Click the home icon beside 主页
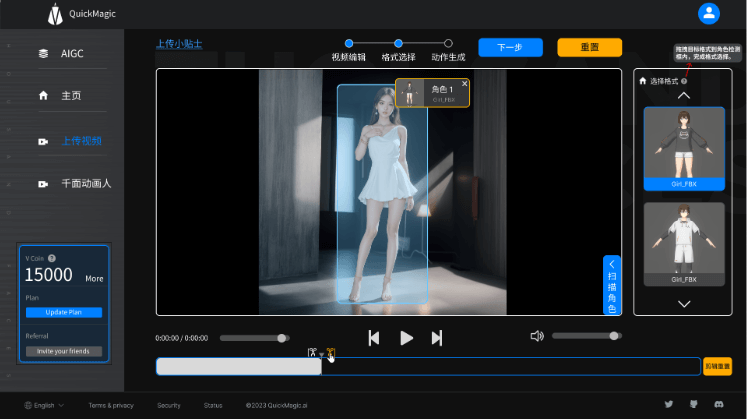Viewport: 747px width, 419px height. tap(43, 96)
